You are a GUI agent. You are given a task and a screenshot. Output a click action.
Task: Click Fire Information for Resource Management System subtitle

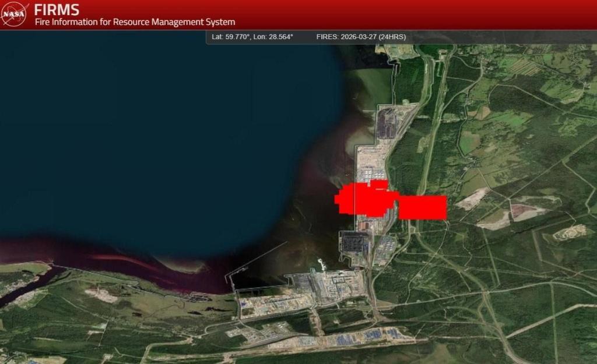click(x=135, y=22)
